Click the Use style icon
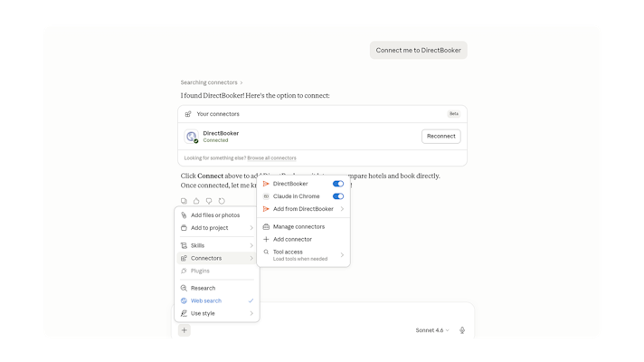 (x=184, y=313)
